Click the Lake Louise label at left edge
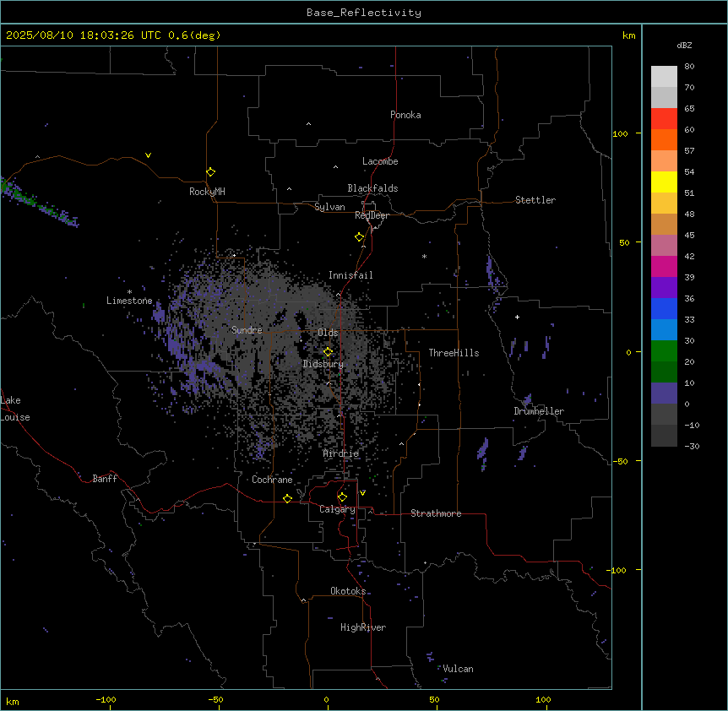728x711 pixels. pos(15,409)
